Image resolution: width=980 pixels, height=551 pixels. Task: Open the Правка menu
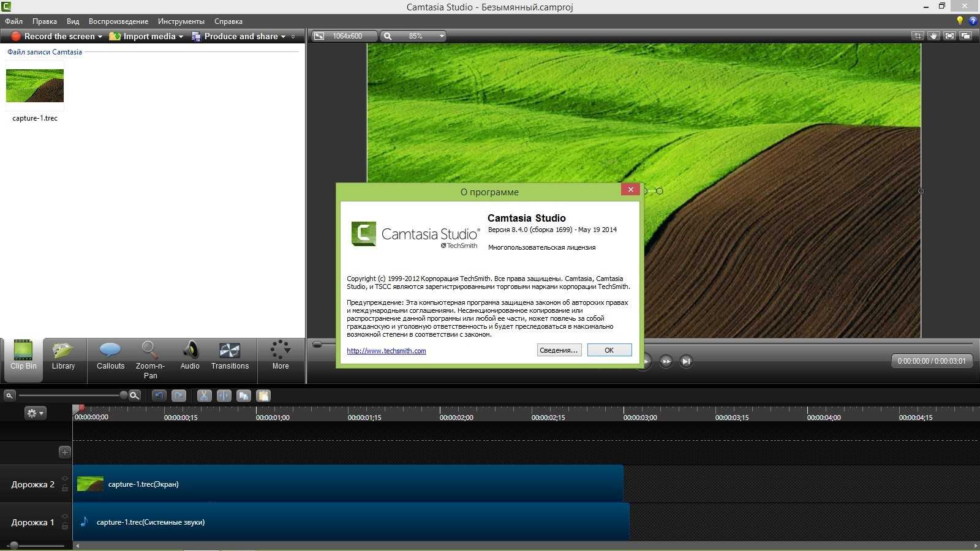(45, 21)
